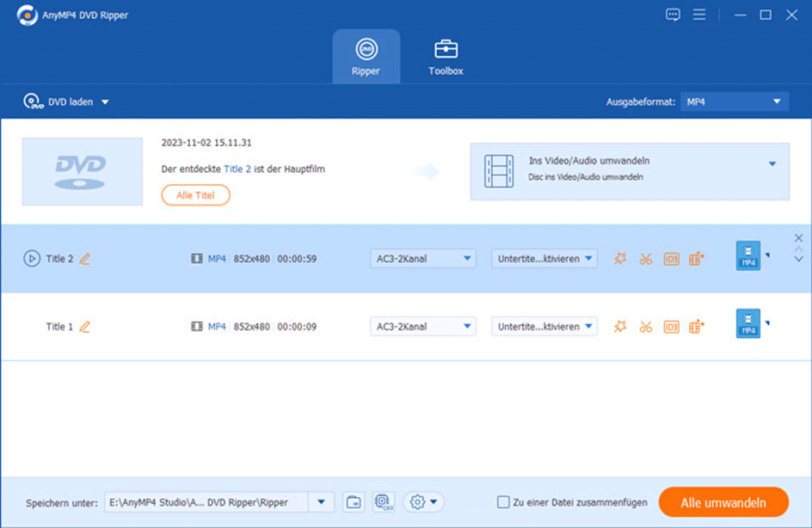Open the feedback chat icon
The height and width of the screenshot is (528, 812).
(673, 15)
